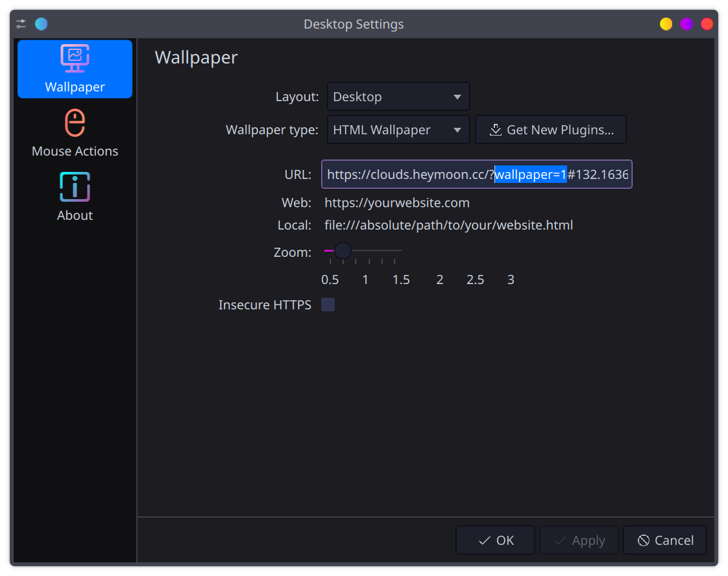Screen dimensions: 728x576
Task: Click the yellow minimize window button
Action: pos(666,24)
